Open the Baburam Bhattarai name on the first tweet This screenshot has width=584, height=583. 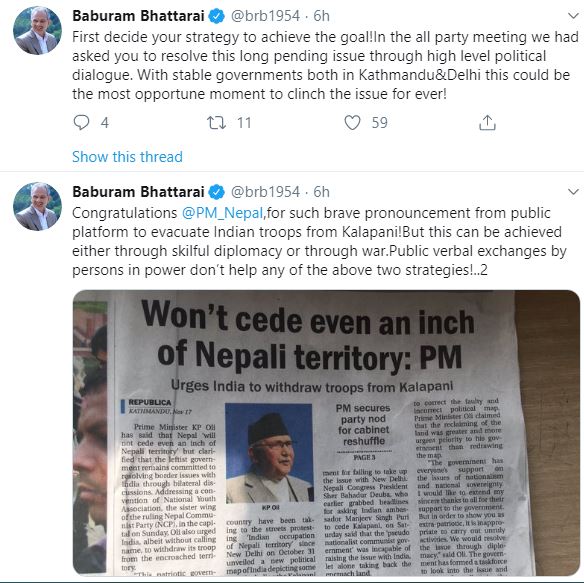138,16
